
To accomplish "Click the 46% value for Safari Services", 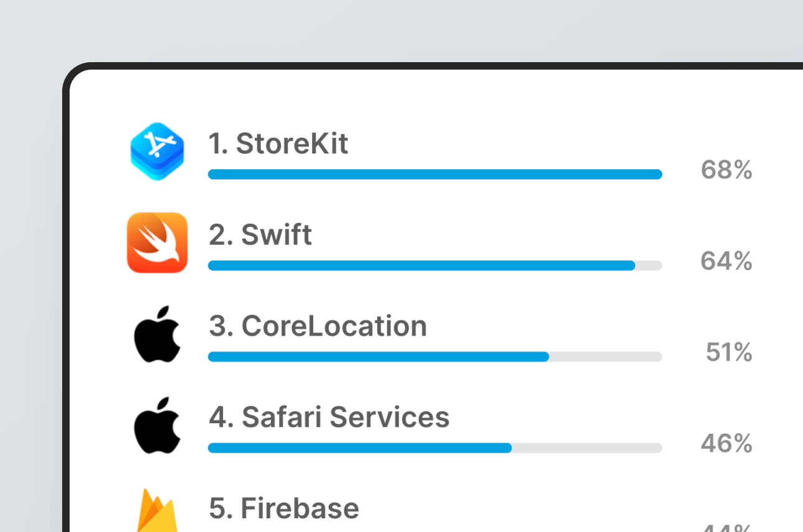I will coord(726,444).
